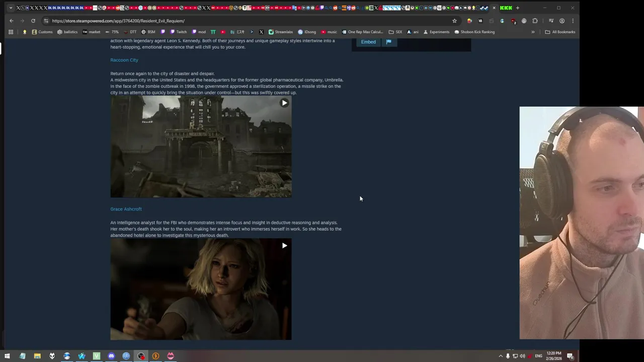644x362 pixels.
Task: Open the IDsong bookmark
Action: tap(307, 32)
